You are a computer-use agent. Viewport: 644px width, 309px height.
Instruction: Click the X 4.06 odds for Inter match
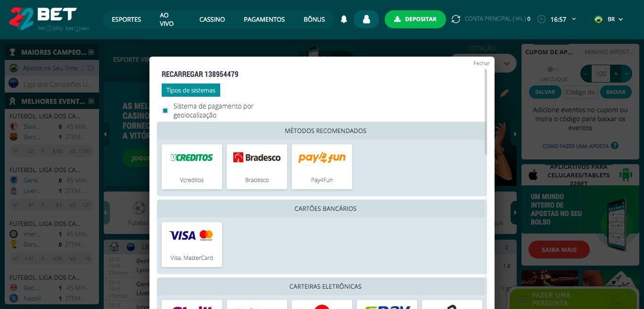coord(52,259)
